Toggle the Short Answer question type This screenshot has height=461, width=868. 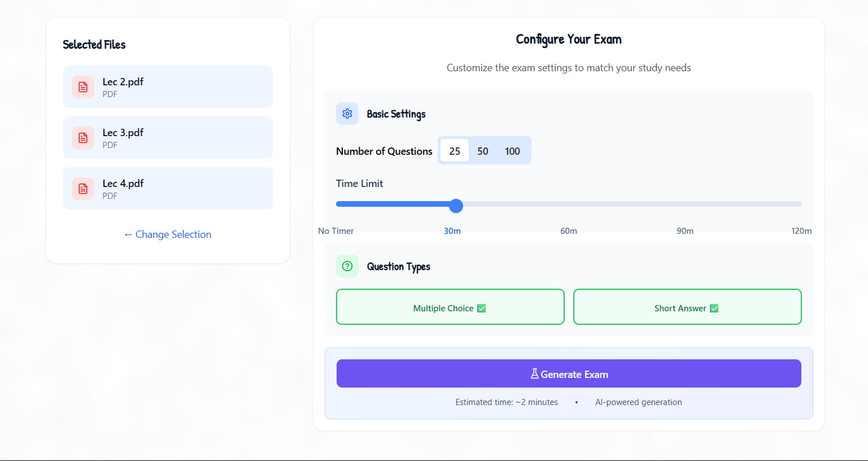(687, 307)
